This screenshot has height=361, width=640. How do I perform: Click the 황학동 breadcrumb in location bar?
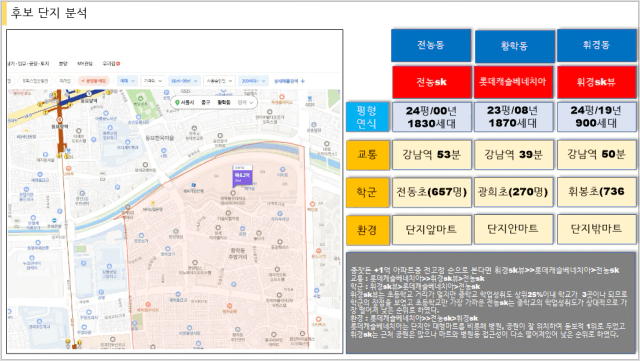[x=224, y=103]
